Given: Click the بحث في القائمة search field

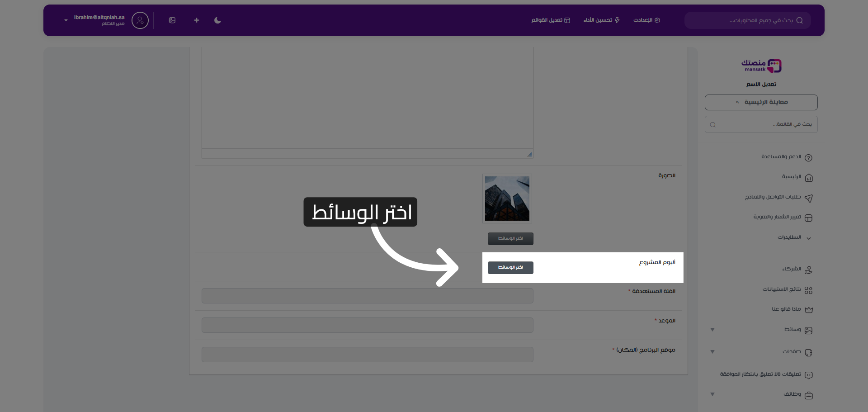Looking at the screenshot, I should pos(761,124).
